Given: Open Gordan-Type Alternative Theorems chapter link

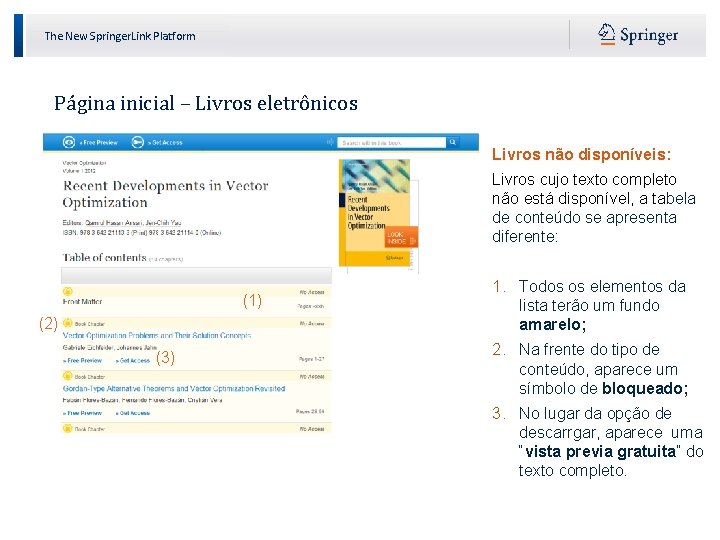Looking at the screenshot, I should point(174,388).
